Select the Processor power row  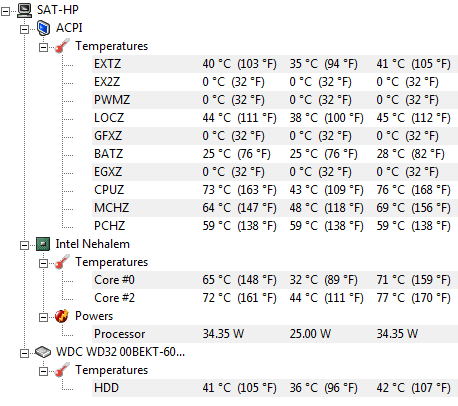click(x=275, y=334)
